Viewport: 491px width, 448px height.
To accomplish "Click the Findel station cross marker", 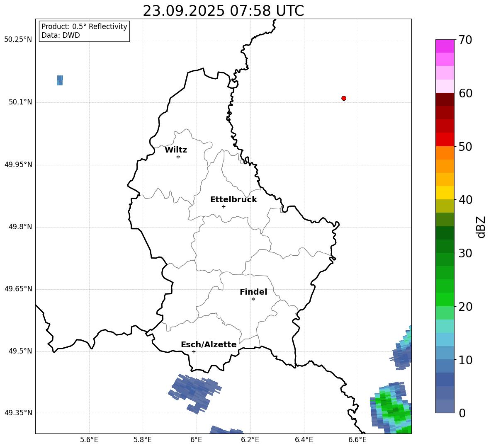I will point(253,299).
